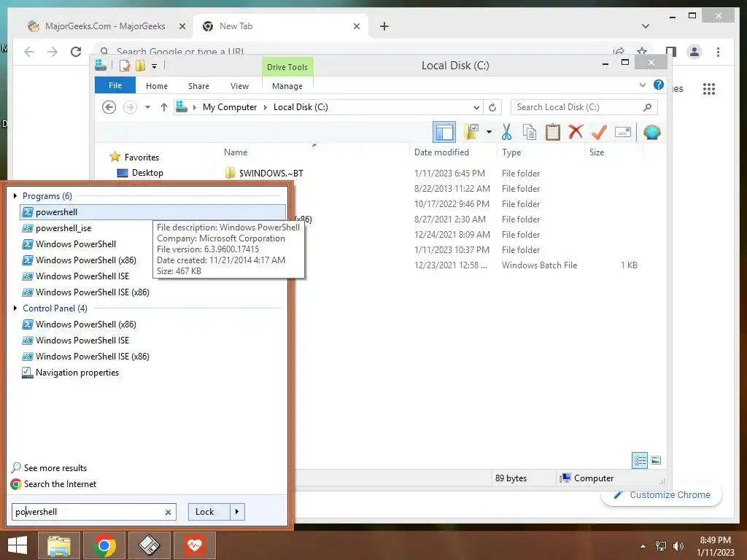Click the Search Local Disk (C:) field
The width and height of the screenshot is (747, 560).
click(584, 107)
